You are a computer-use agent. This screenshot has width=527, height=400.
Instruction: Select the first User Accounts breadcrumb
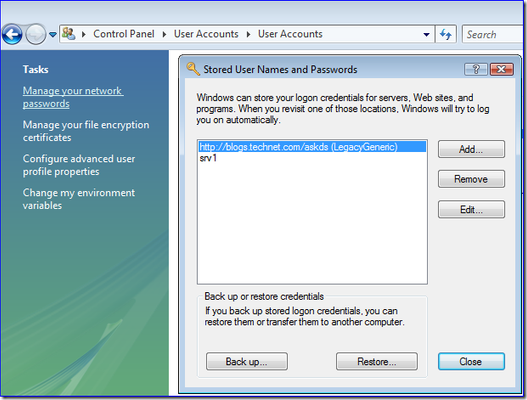point(206,34)
